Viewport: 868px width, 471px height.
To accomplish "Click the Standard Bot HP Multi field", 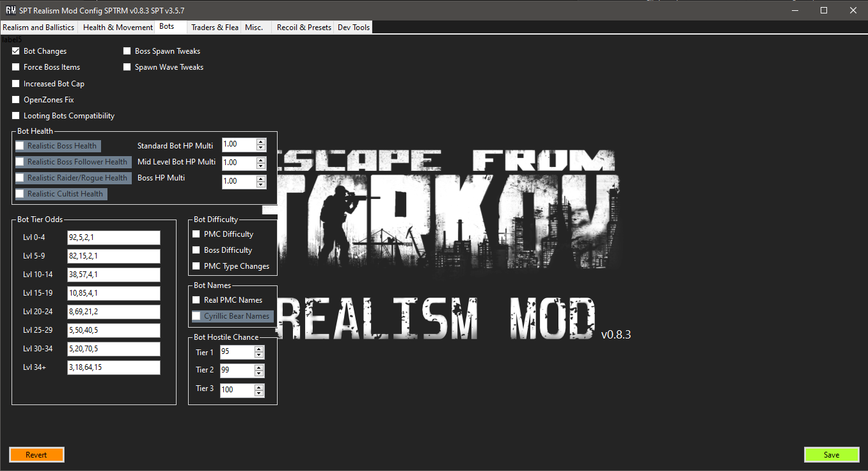I will [239, 145].
